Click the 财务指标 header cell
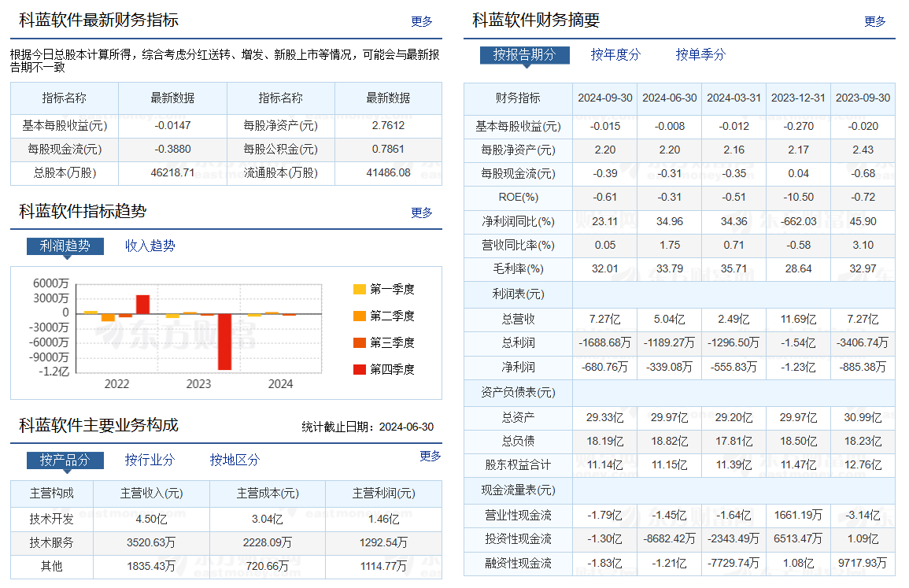The height and width of the screenshot is (588, 909). 518,98
